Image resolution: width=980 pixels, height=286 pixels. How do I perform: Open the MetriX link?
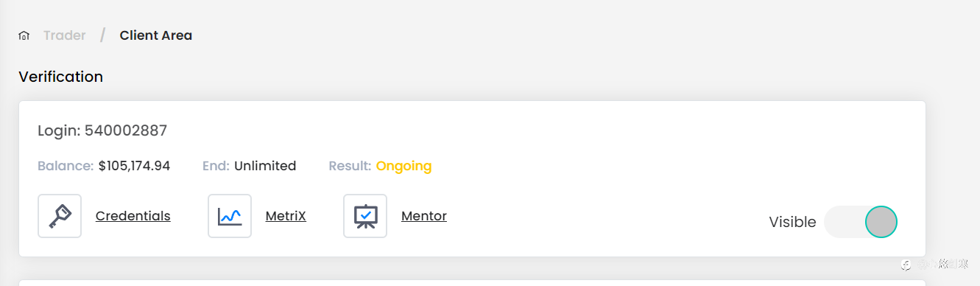click(286, 216)
